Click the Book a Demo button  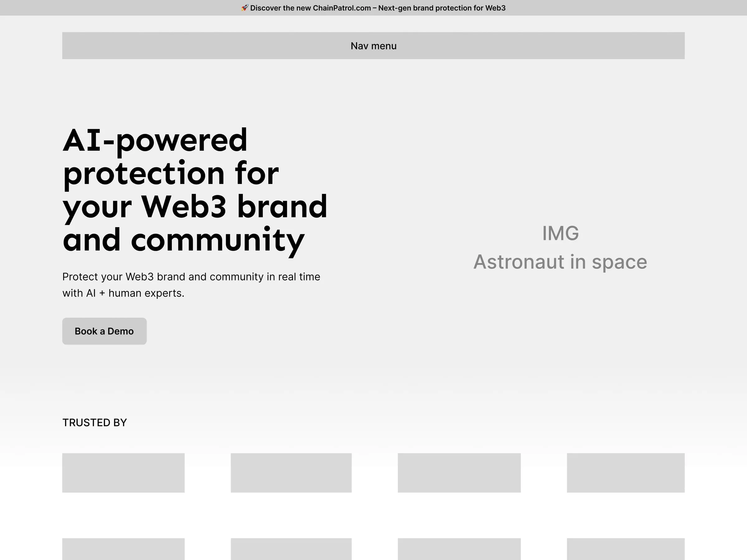tap(104, 331)
